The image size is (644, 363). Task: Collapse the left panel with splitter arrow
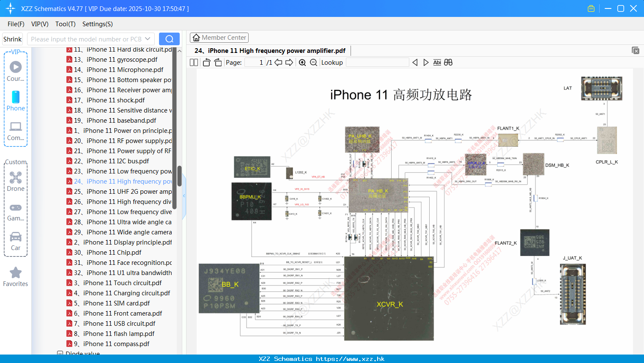pyautogui.click(x=184, y=196)
